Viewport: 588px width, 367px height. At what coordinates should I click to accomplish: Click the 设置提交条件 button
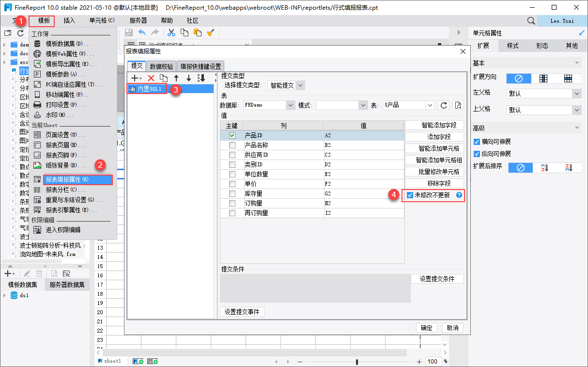tap(437, 279)
